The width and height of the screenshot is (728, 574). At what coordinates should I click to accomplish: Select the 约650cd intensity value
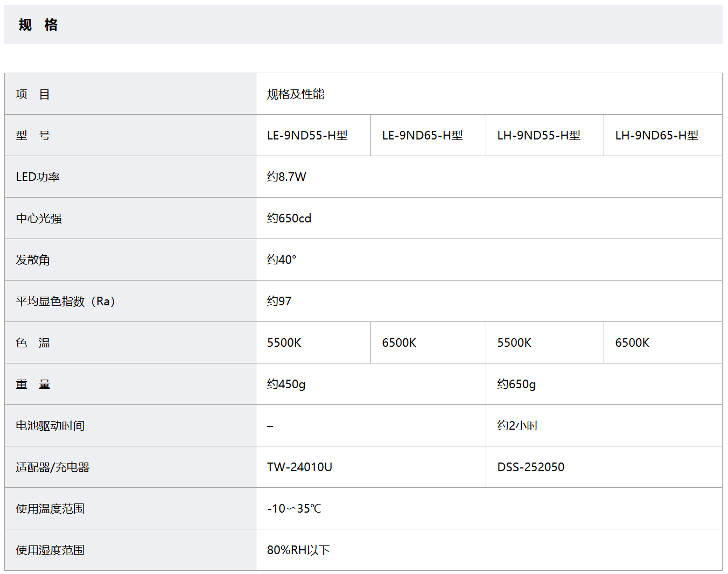pos(289,219)
